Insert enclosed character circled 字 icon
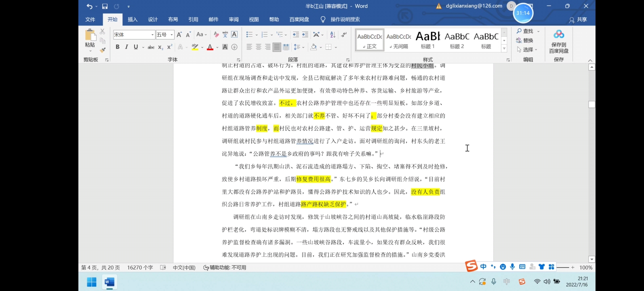The image size is (644, 291). [x=234, y=47]
